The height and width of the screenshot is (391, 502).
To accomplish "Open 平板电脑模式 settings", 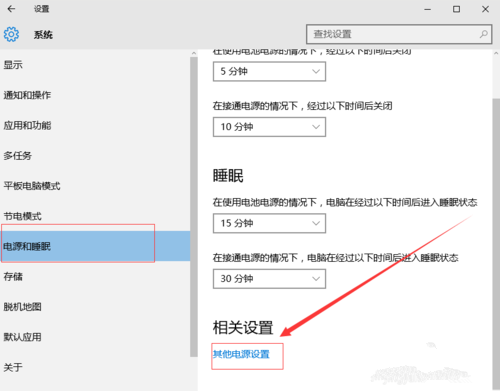I will (32, 186).
